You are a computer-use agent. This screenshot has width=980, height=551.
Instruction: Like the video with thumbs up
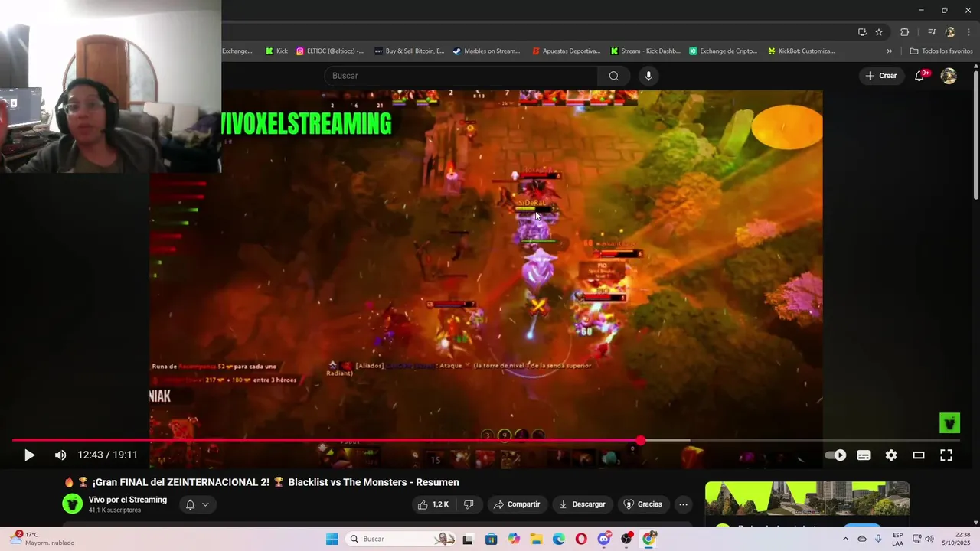tap(433, 504)
